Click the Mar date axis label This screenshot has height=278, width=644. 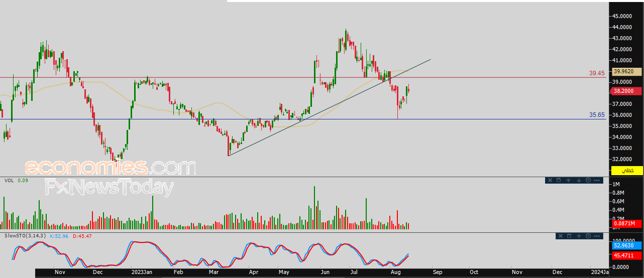pos(214,272)
